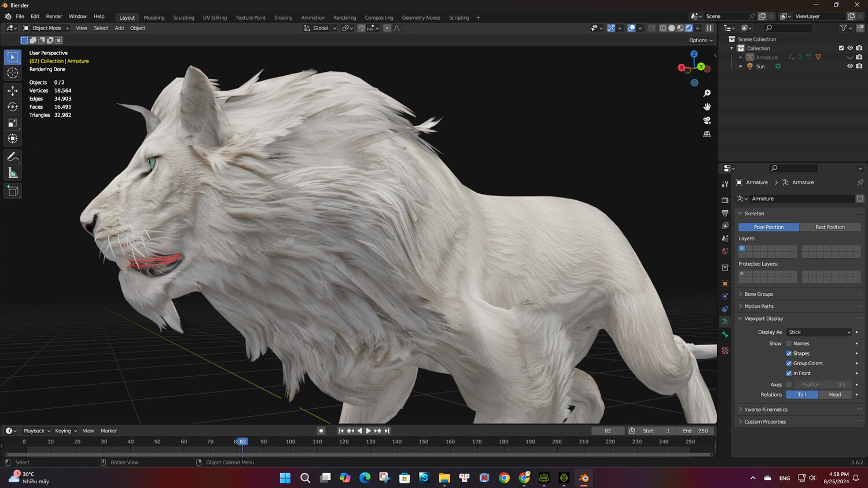The height and width of the screenshot is (488, 868).
Task: Click the viewport Options button
Action: click(701, 41)
